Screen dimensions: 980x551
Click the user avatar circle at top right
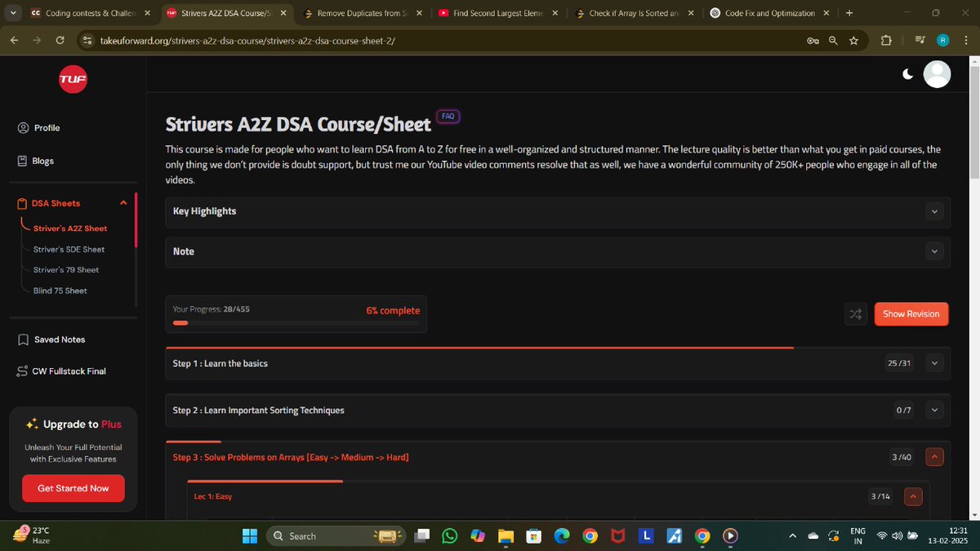pyautogui.click(x=937, y=73)
